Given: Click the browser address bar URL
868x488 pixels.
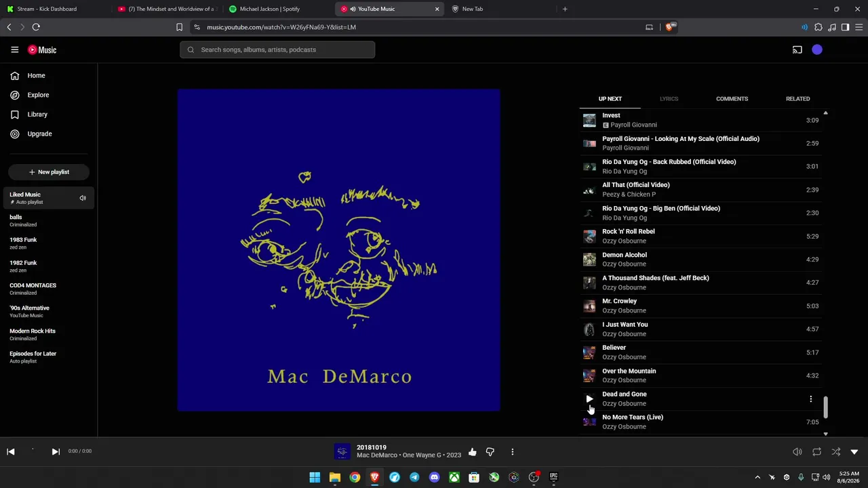Looking at the screenshot, I should [281, 27].
